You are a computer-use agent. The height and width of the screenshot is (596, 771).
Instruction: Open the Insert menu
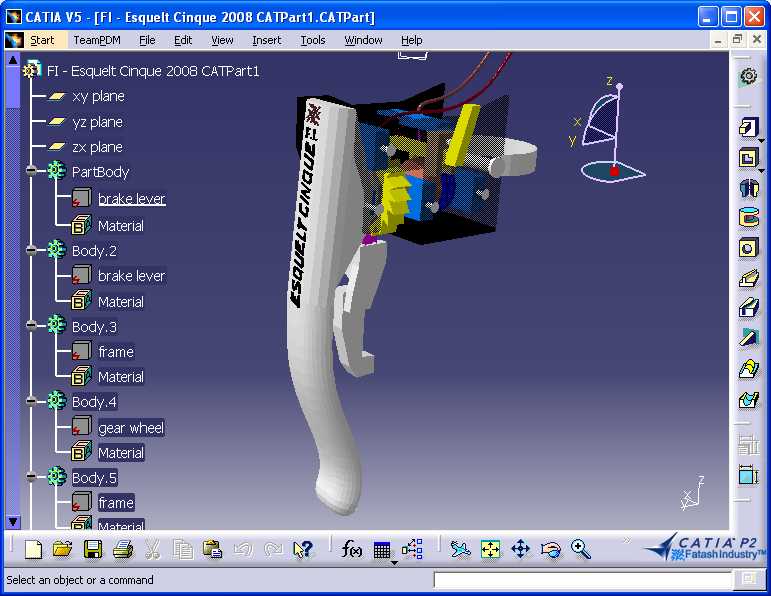point(267,40)
